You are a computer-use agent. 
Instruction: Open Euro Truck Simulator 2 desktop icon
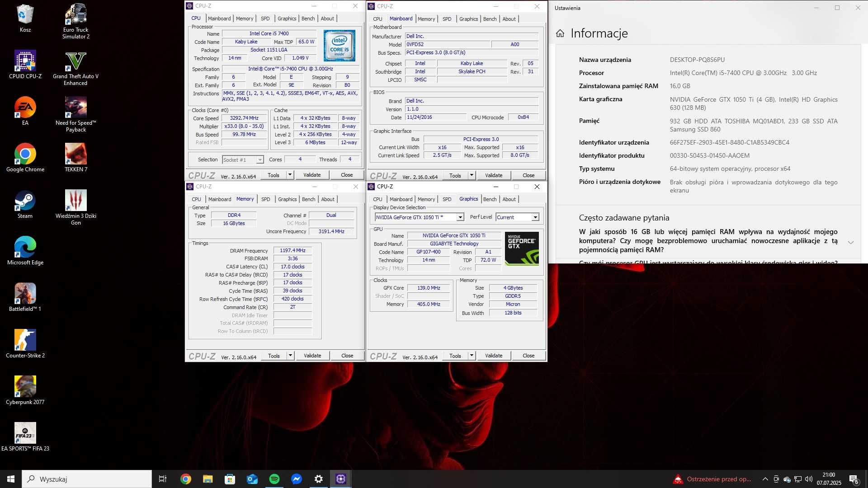coord(75,21)
